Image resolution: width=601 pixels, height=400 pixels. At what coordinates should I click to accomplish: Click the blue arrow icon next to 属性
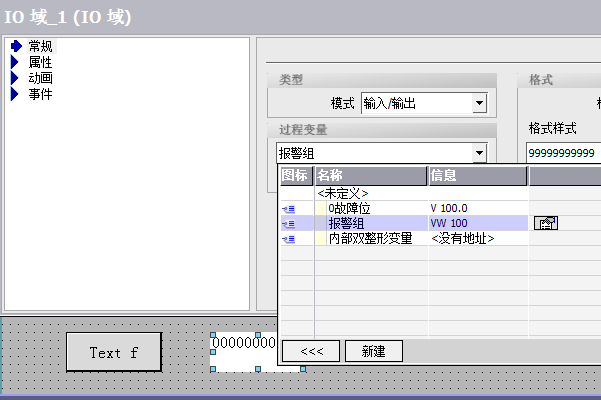[15, 62]
